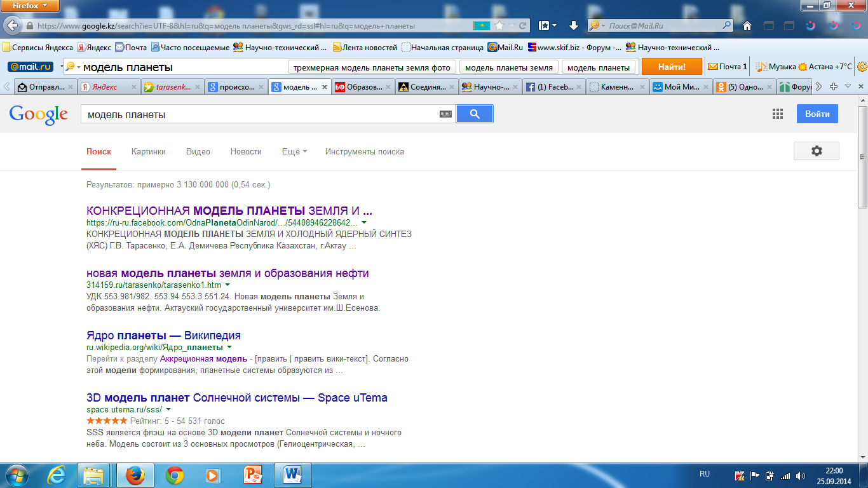The width and height of the screenshot is (868, 488).
Task: Click the orange 'Найти!' button
Action: coord(672,67)
